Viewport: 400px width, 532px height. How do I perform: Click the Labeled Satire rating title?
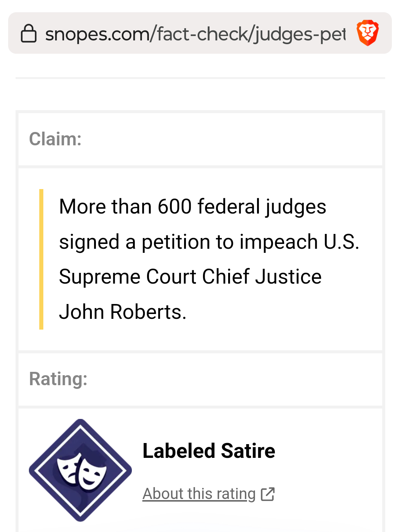pyautogui.click(x=209, y=451)
